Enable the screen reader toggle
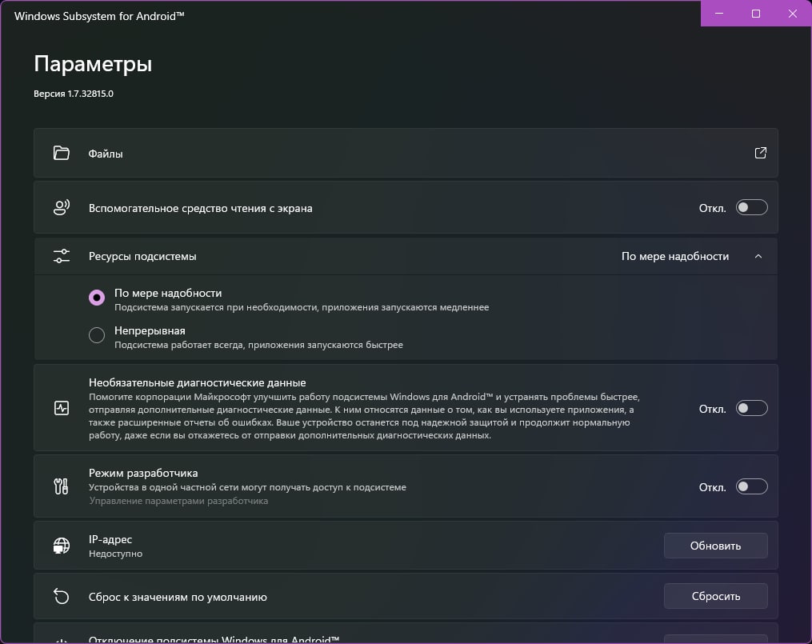The height and width of the screenshot is (644, 812). [x=752, y=208]
